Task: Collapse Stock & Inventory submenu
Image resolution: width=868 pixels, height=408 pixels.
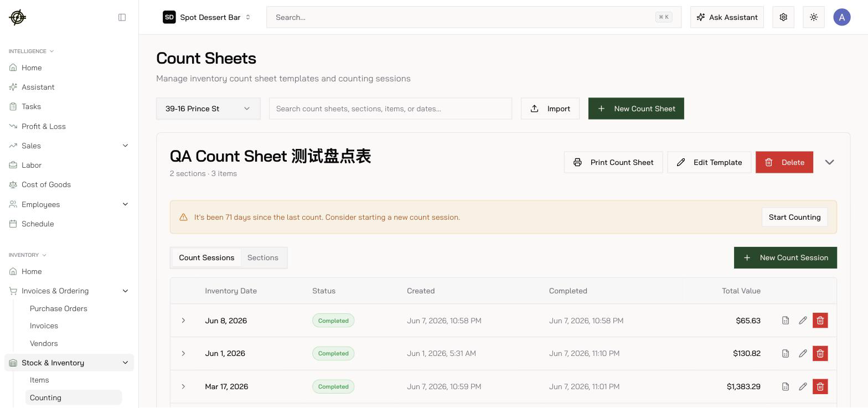Action: point(125,363)
